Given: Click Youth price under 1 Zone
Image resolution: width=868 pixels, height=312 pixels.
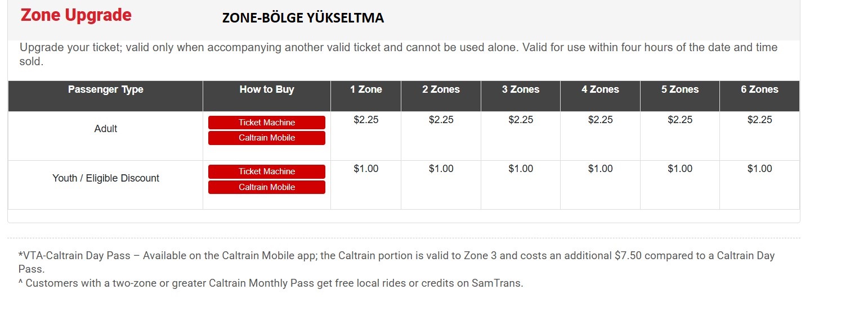Looking at the screenshot, I should coord(366,169).
